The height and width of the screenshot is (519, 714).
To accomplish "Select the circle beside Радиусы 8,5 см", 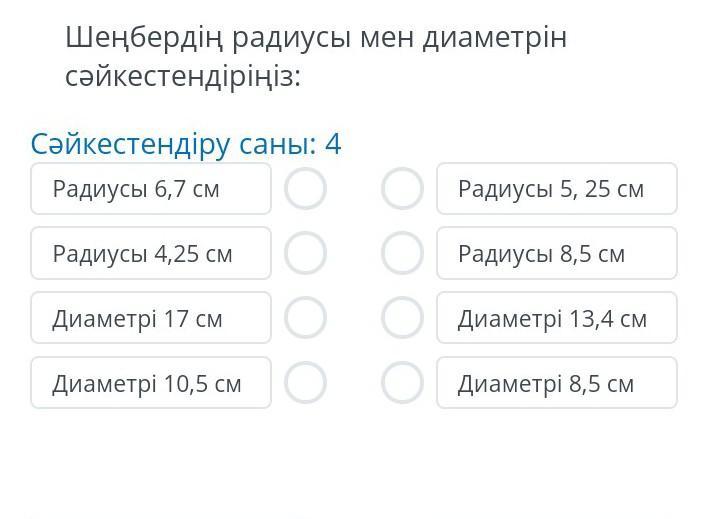I will pyautogui.click(x=402, y=253).
